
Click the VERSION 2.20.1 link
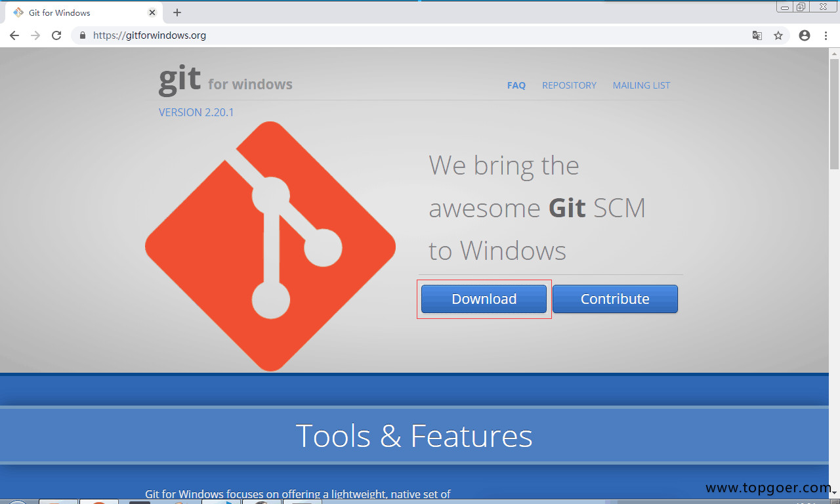coord(196,112)
